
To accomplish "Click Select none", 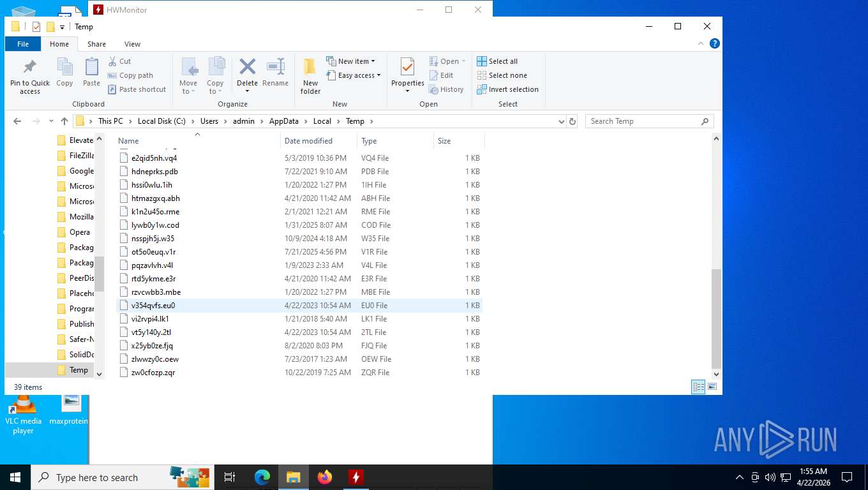I will [x=502, y=75].
